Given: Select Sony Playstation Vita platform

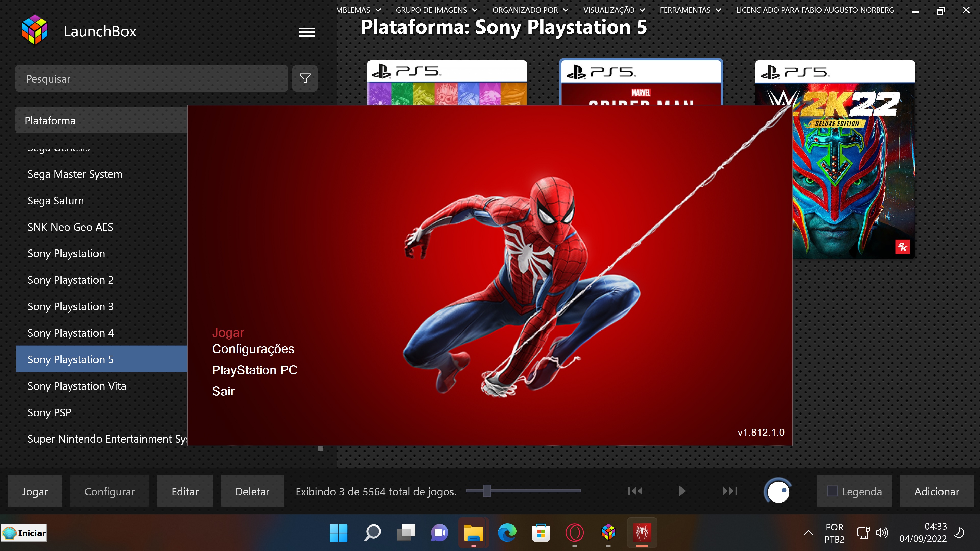Looking at the screenshot, I should click(x=77, y=386).
